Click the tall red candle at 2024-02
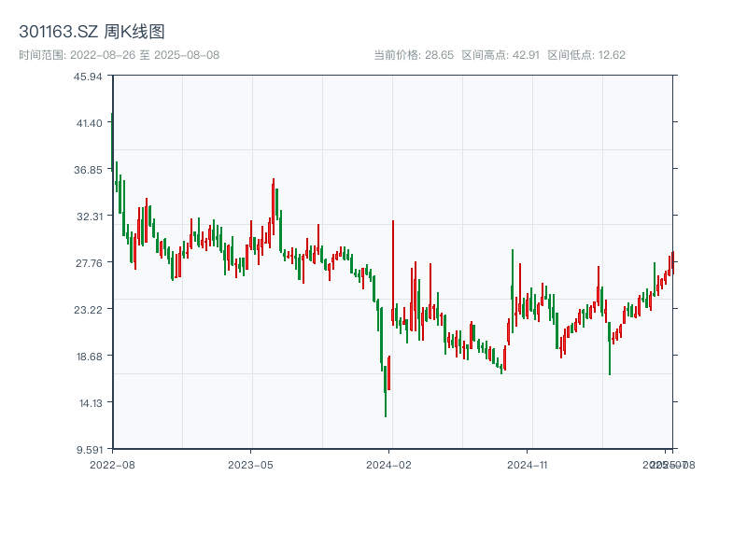Image resolution: width=747 pixels, height=560 pixels. coord(393,271)
